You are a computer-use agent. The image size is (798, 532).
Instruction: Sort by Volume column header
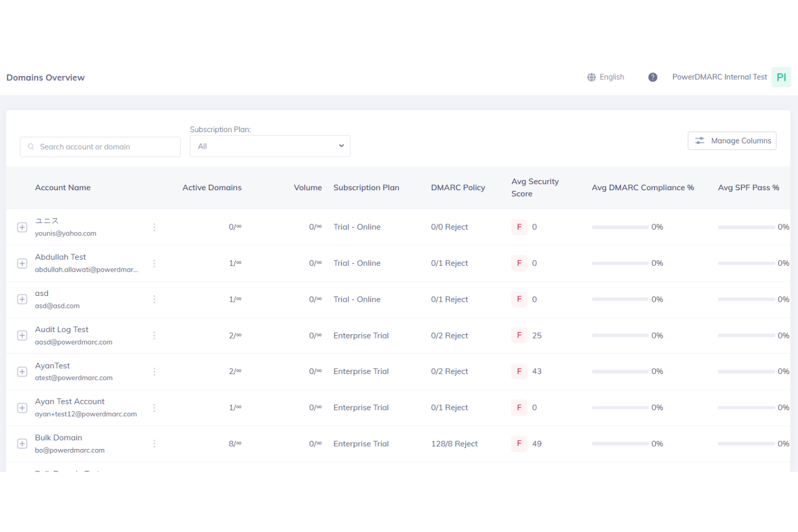pos(308,188)
